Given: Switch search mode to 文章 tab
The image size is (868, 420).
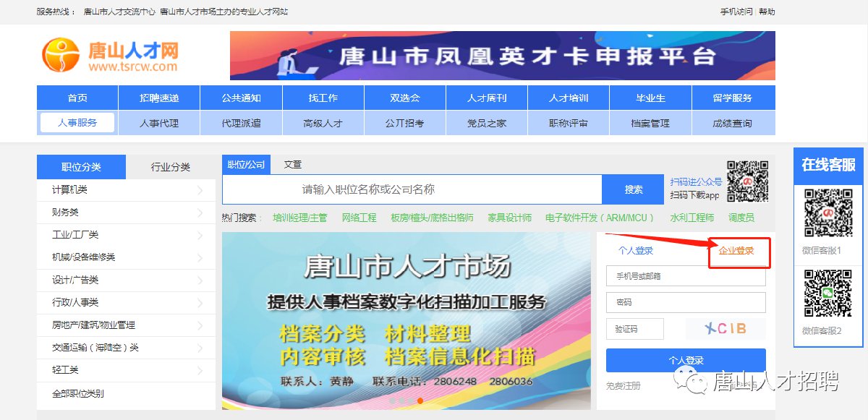Looking at the screenshot, I should pos(293,165).
